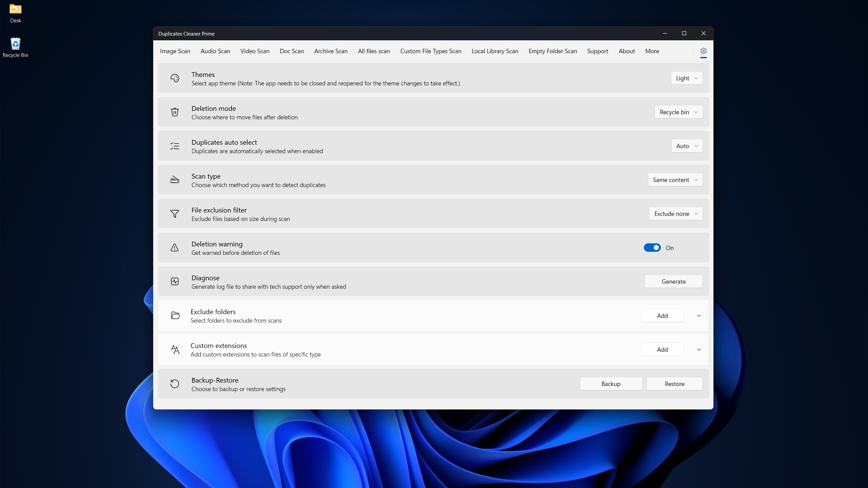Click the Scan type scanner icon
868x488 pixels.
pos(175,180)
